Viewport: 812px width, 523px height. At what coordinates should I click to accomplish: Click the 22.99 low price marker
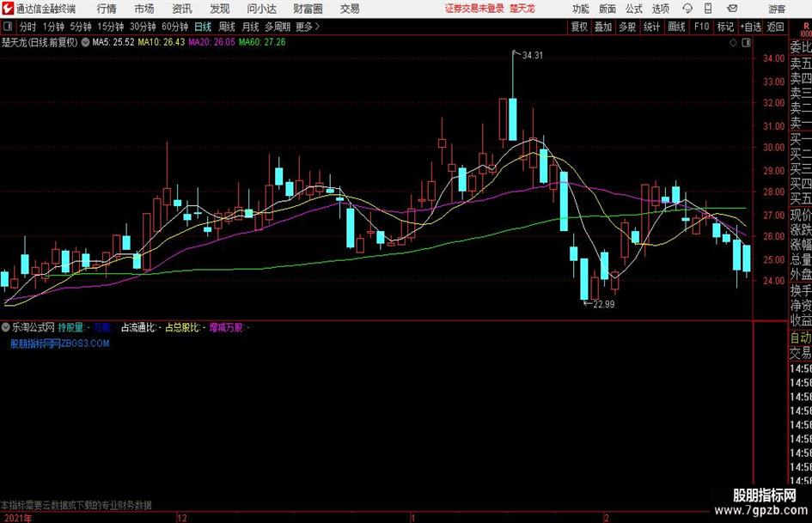click(x=603, y=305)
